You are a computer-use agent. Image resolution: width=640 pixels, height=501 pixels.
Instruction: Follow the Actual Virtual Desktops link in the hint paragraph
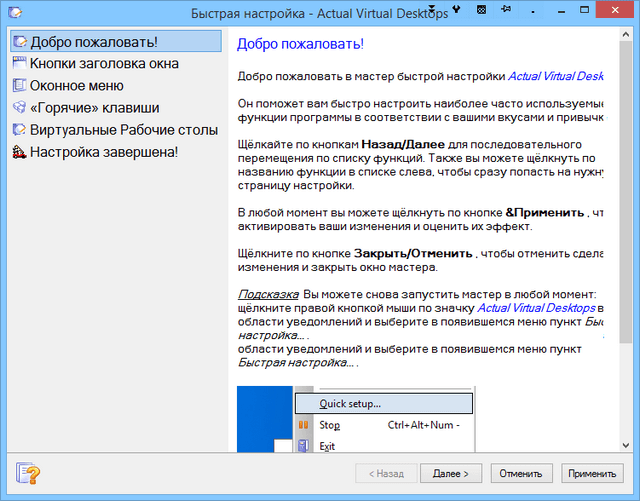point(536,308)
